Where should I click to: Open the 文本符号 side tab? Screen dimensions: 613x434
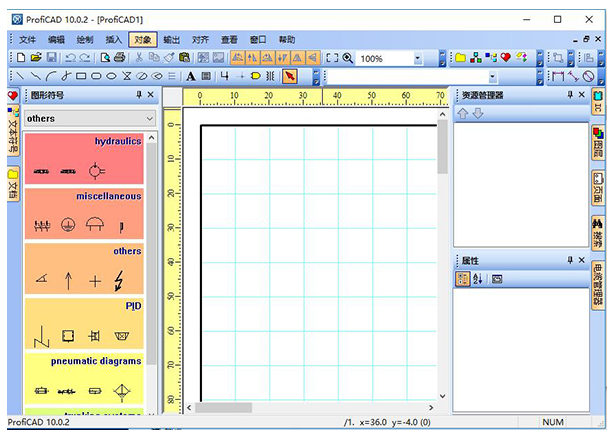coord(13,131)
